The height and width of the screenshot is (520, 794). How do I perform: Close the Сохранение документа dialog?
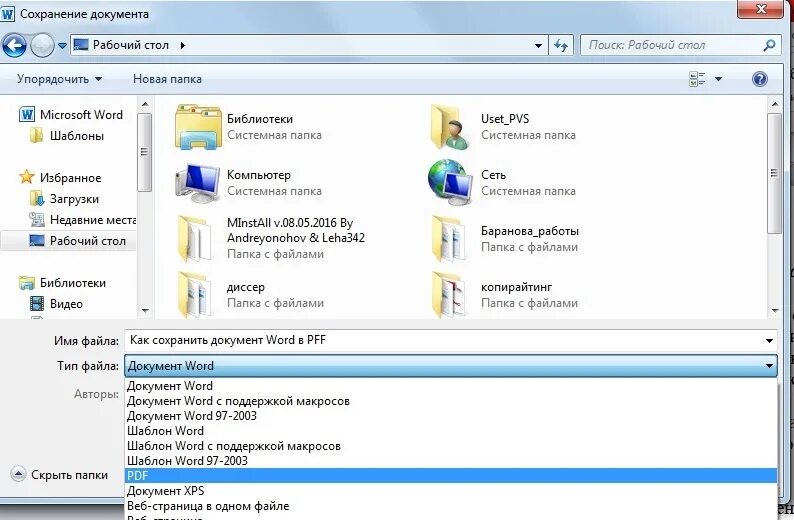(761, 9)
